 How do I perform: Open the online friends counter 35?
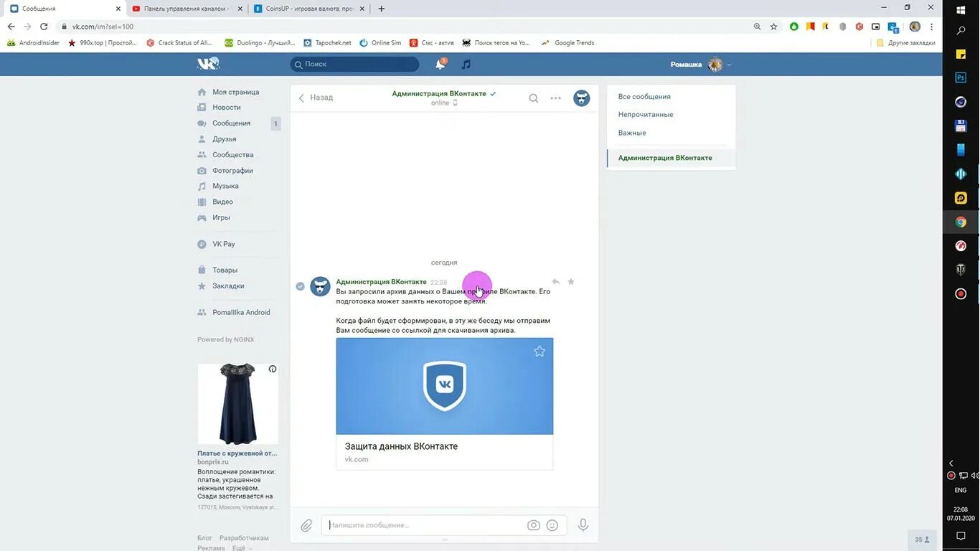pyautogui.click(x=922, y=540)
